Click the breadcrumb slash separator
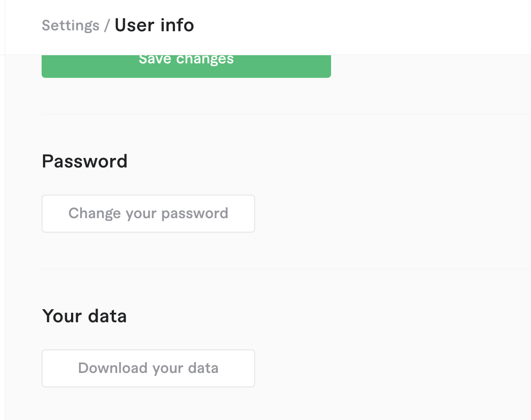531x420 pixels. [x=107, y=25]
